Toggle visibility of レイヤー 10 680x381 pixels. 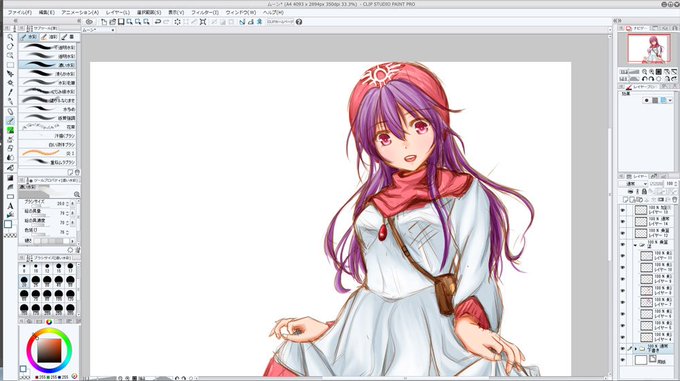pyautogui.click(x=623, y=268)
